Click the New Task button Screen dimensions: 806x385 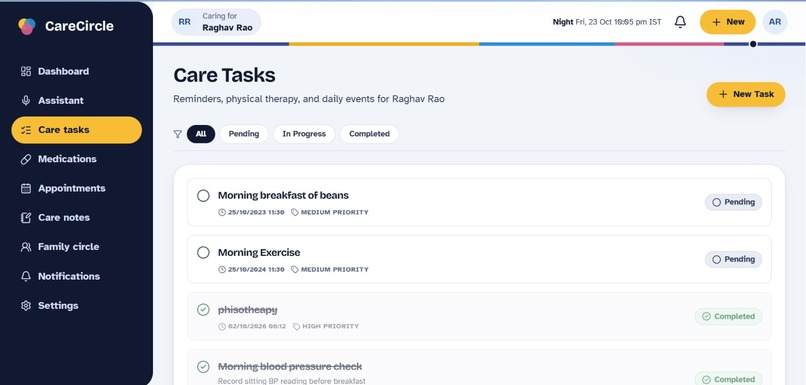click(x=746, y=95)
